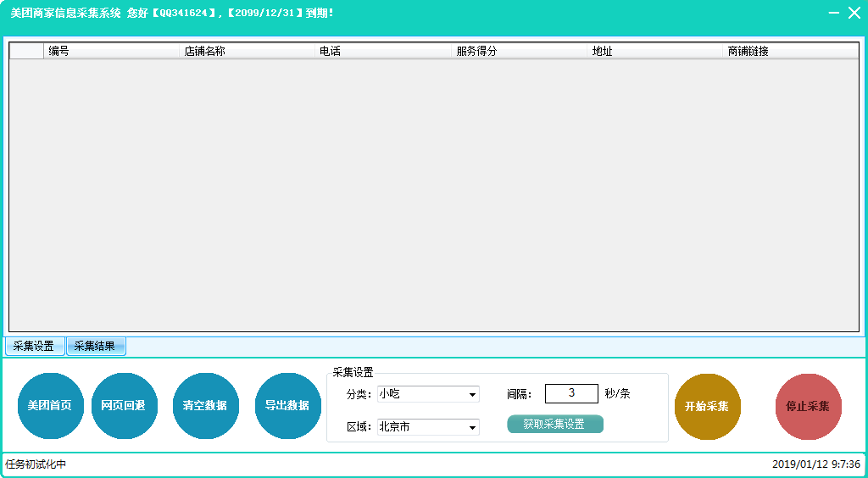Screen dimensions: 868x478
Task: Select the 编号 column header
Action: [111, 51]
